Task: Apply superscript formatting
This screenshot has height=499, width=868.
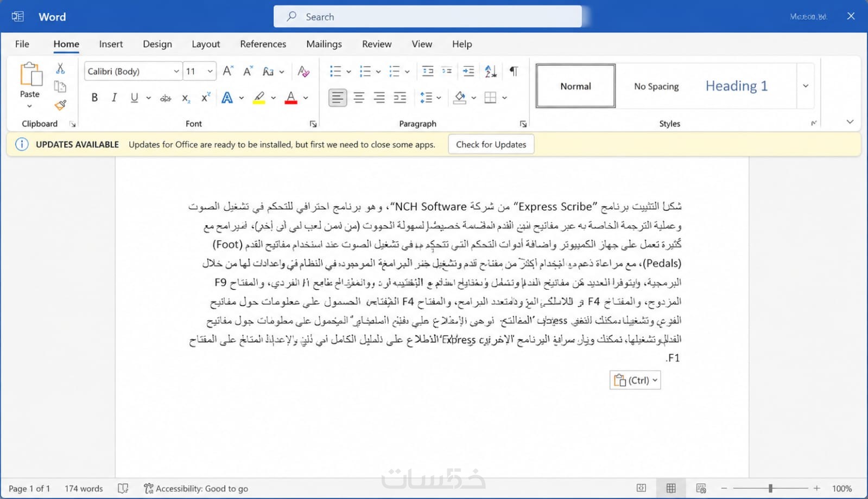Action: click(x=205, y=98)
